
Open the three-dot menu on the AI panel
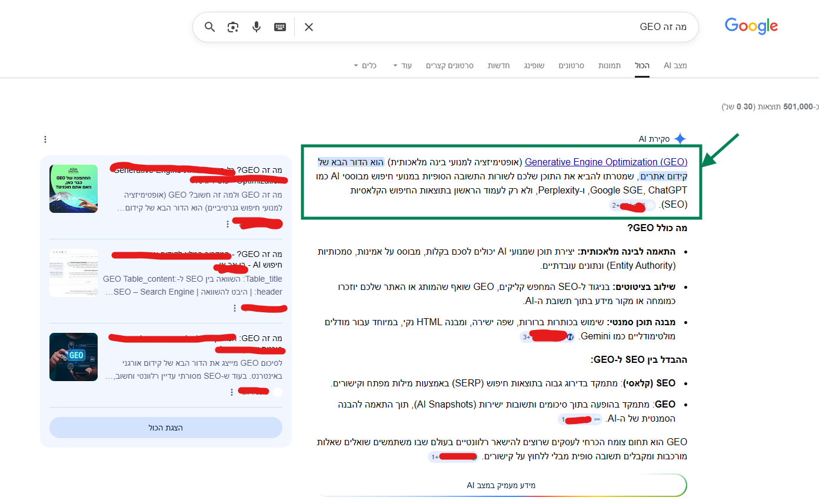click(x=45, y=139)
